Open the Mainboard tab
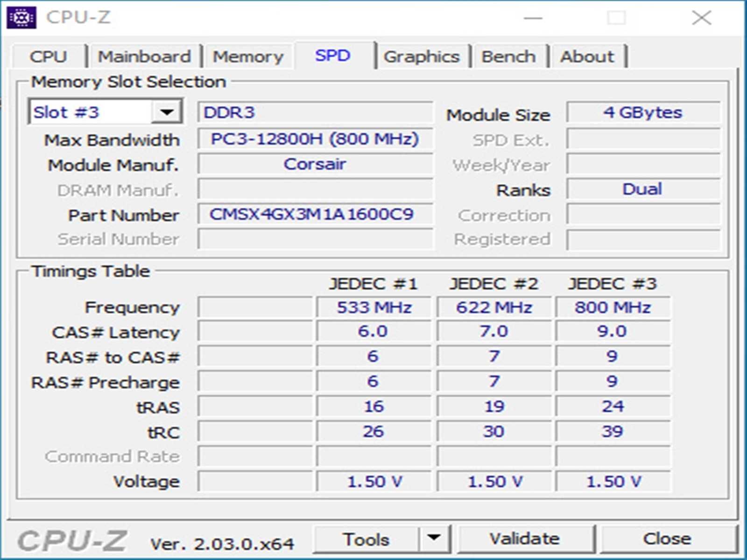Viewport: 747px width, 560px height. 144,56
